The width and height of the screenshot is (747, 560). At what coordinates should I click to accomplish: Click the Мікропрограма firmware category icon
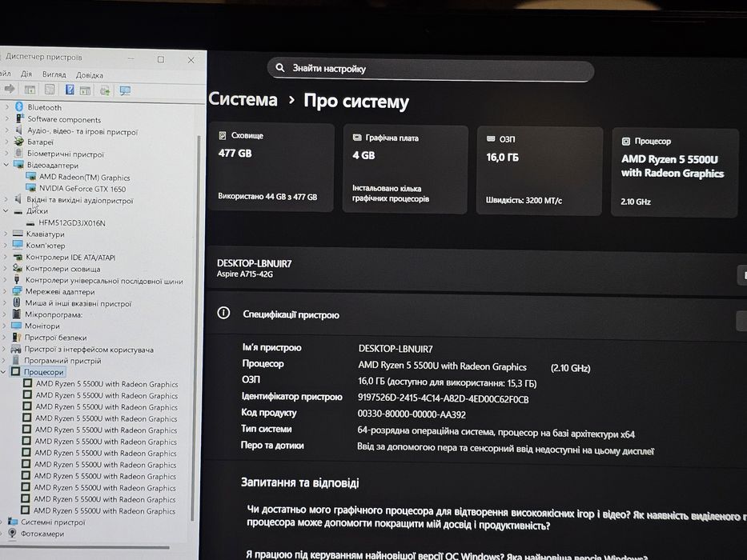click(17, 314)
